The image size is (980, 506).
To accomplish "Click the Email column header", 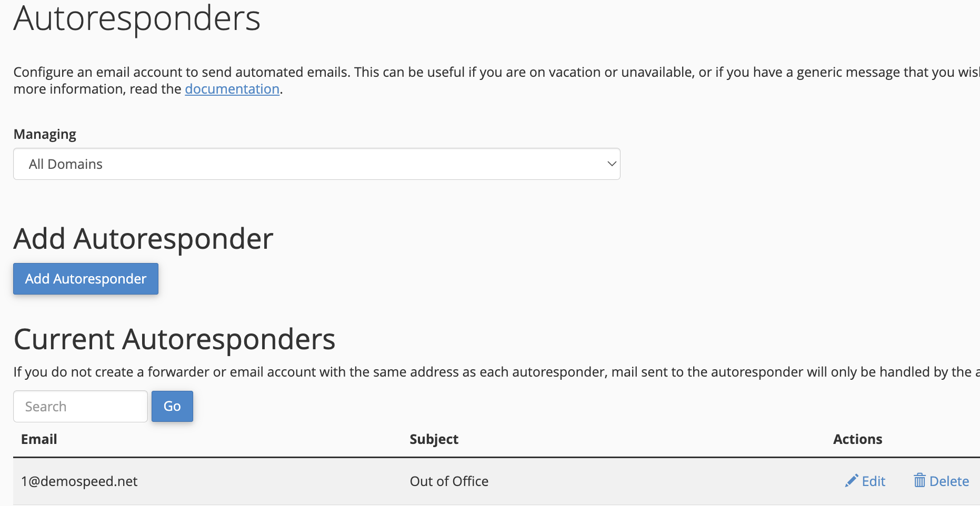I will pos(39,439).
